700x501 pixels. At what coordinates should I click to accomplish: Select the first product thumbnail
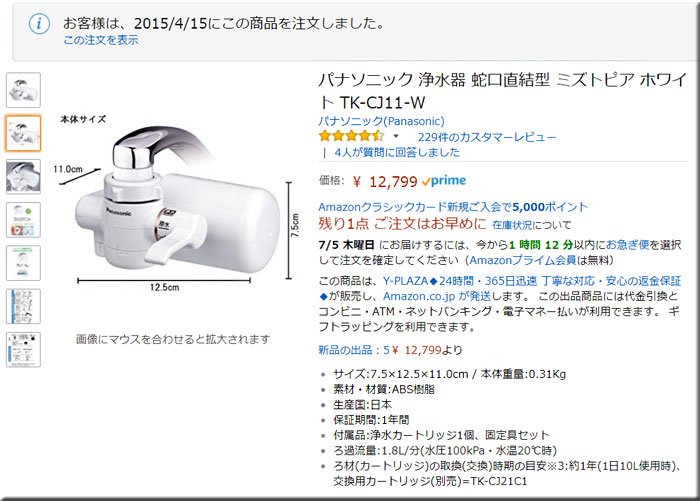click(23, 90)
